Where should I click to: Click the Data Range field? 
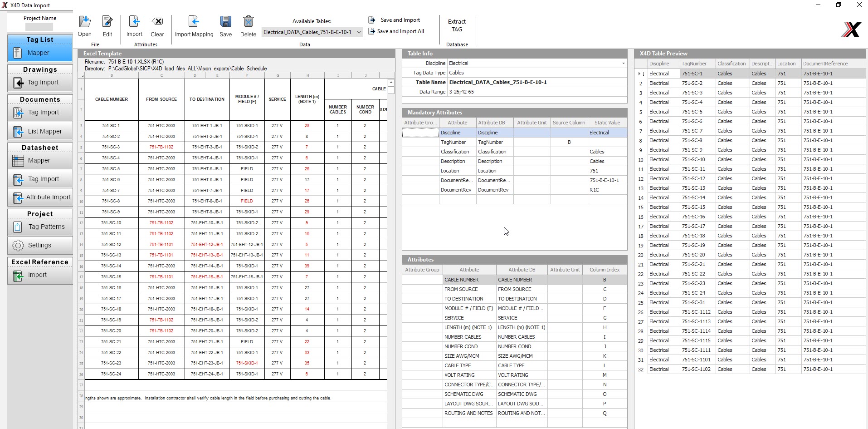click(x=537, y=92)
